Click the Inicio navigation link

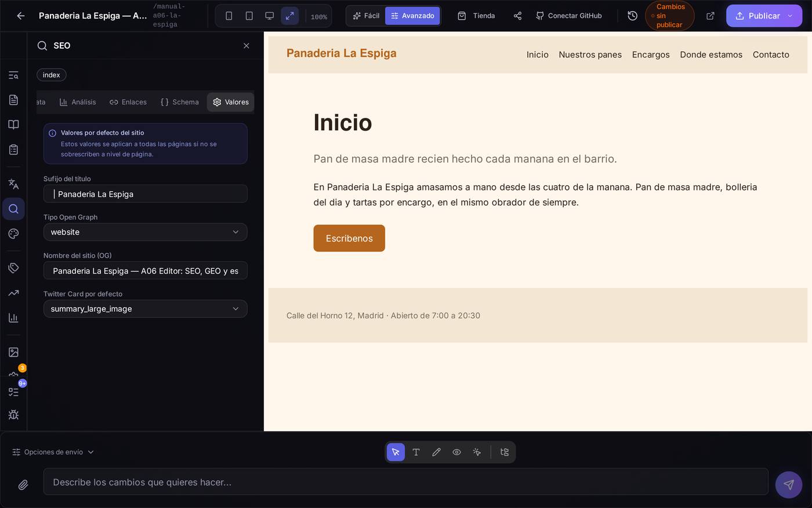pyautogui.click(x=538, y=55)
